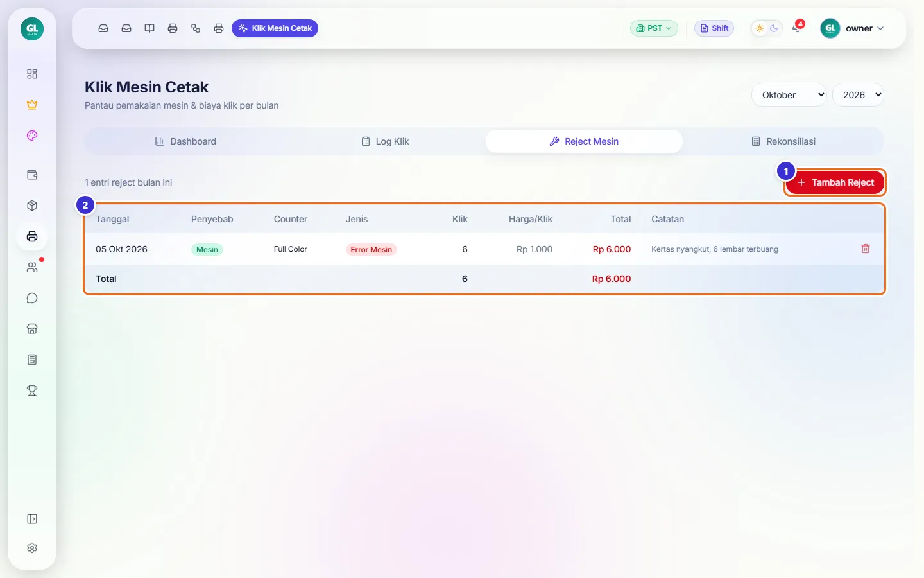Viewport: 924px width, 578px height.
Task: Click the Klik Mesin Cetak pill
Action: [275, 28]
